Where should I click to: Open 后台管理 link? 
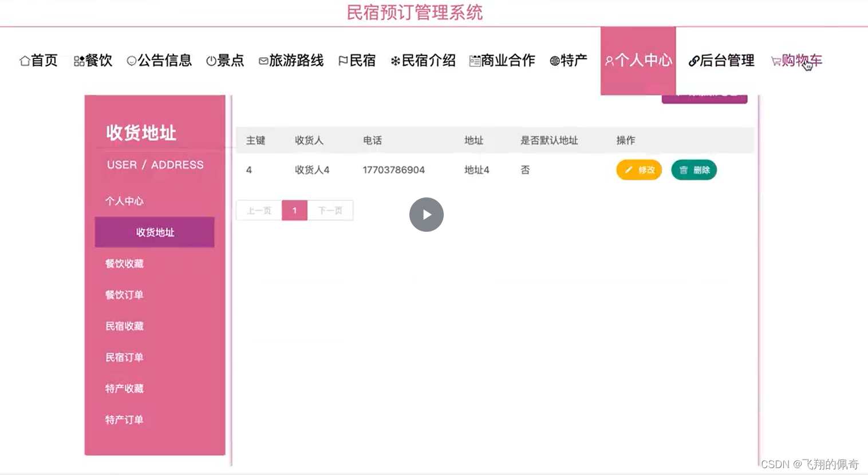[721, 61]
